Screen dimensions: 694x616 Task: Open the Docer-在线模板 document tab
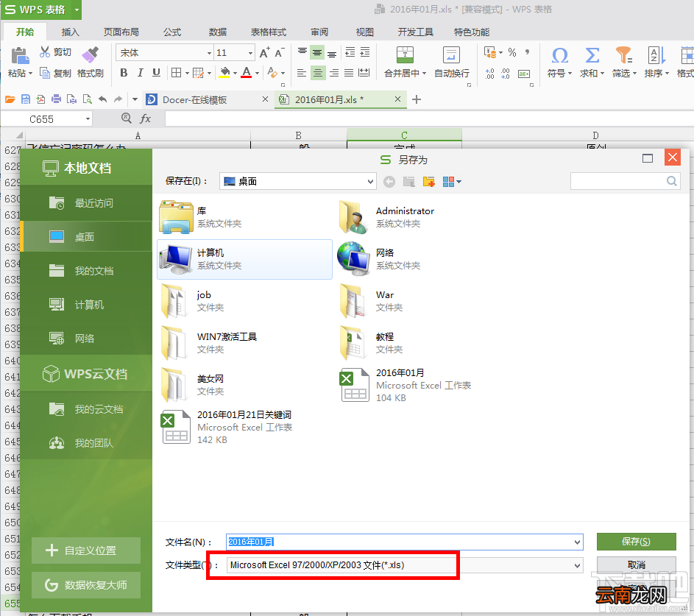pos(194,99)
